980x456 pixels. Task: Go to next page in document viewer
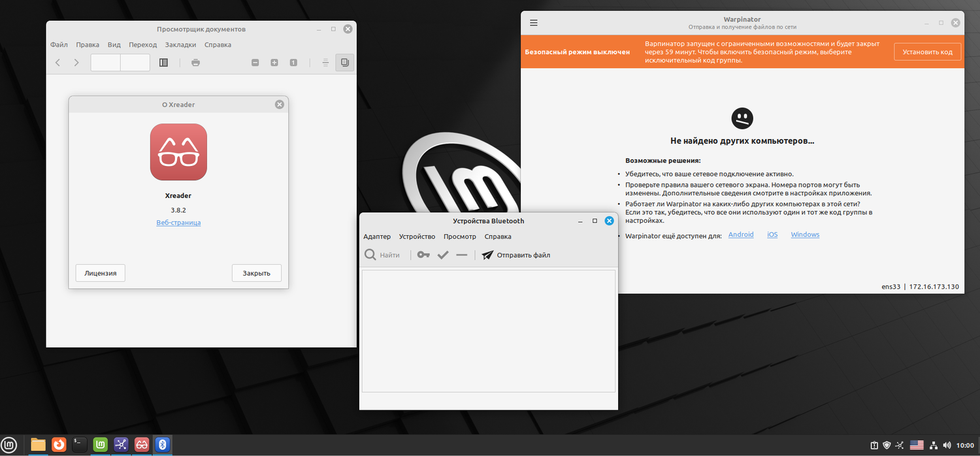(x=76, y=63)
